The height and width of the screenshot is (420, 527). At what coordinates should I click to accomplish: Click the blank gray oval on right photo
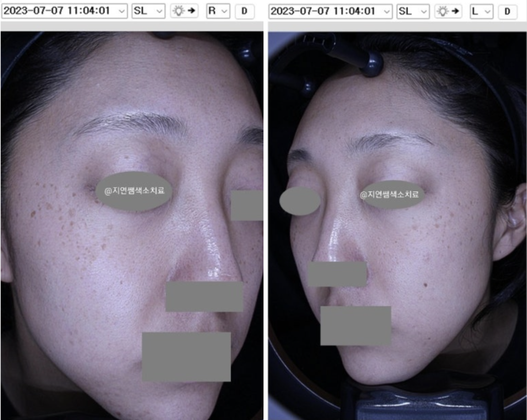[x=300, y=201]
